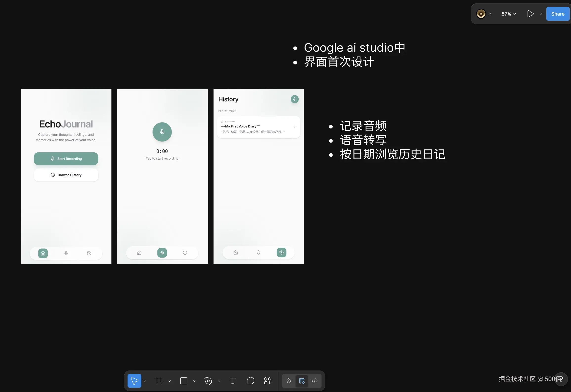Switch to Draw mode toggle
Screen dimensions: 571x392
288,381
